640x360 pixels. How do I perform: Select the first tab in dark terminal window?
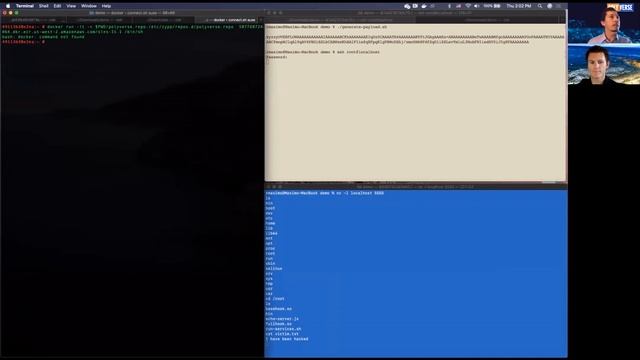[x=33, y=20]
